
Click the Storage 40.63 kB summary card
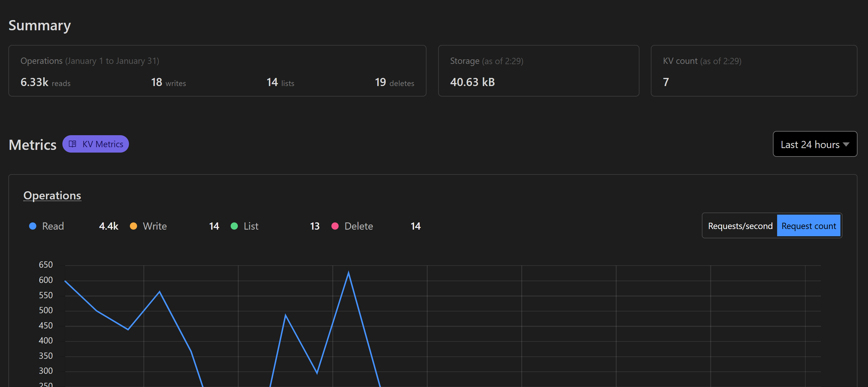click(x=538, y=71)
